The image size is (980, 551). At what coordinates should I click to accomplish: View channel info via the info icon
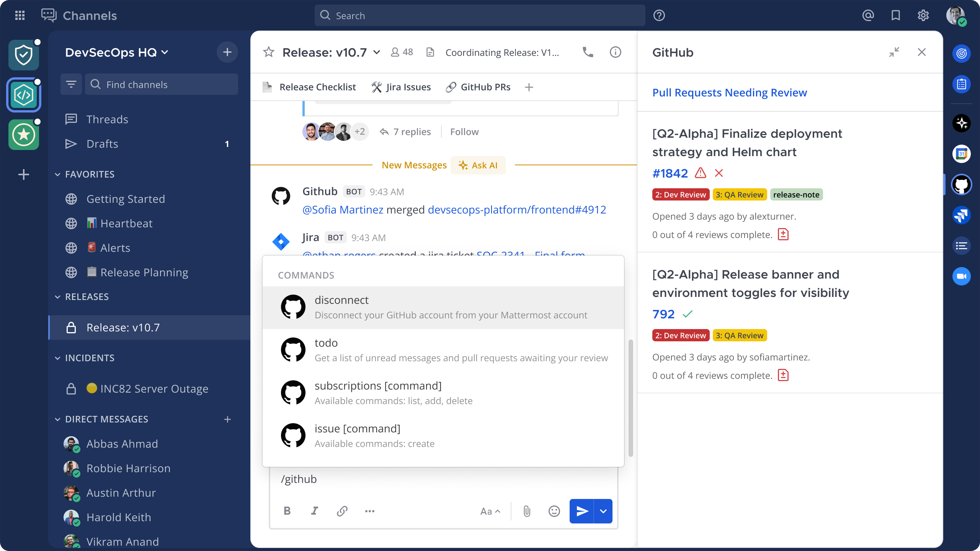point(615,52)
